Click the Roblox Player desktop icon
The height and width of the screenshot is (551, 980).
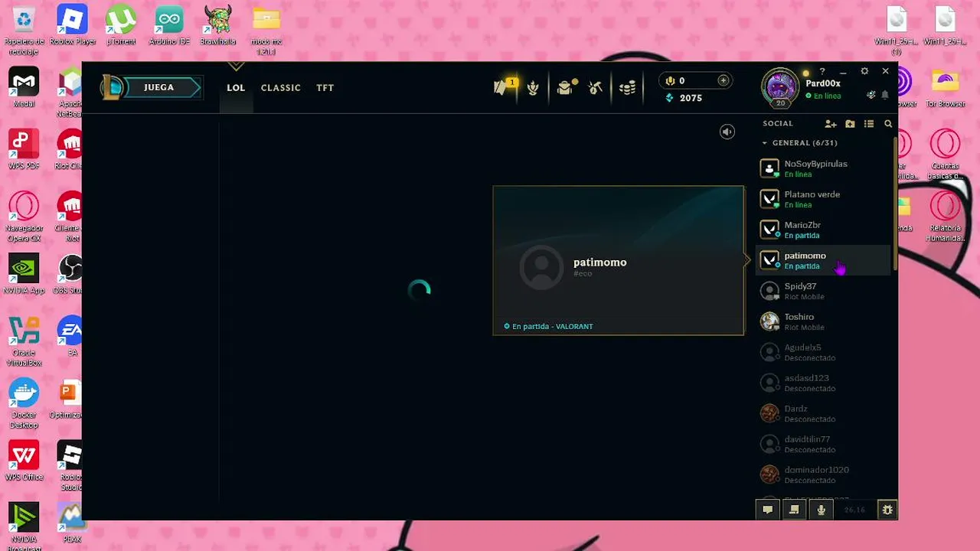pos(73,26)
